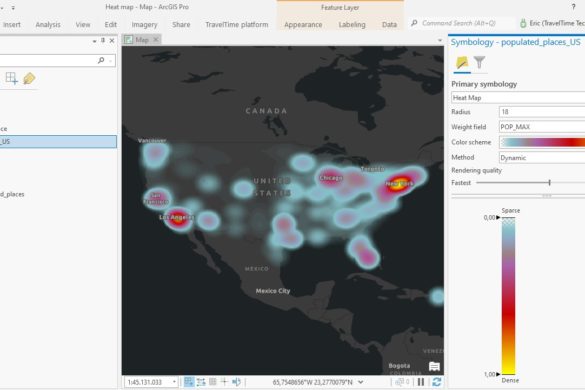This screenshot has width=585, height=390.
Task: Select the Map view tab
Action: (141, 40)
